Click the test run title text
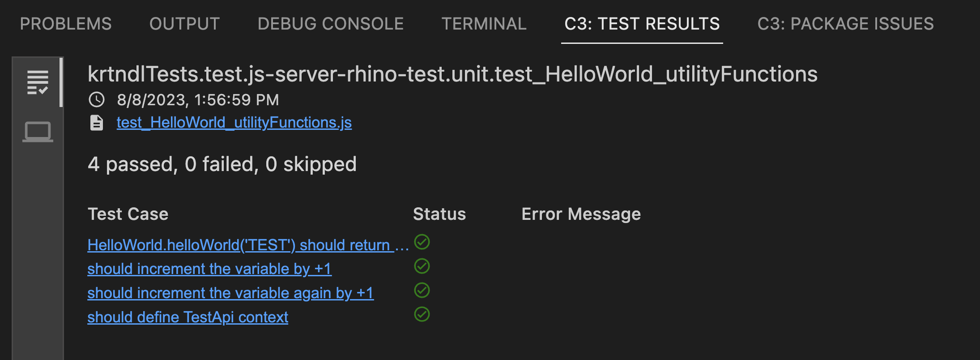This screenshot has width=980, height=360. pos(452,74)
